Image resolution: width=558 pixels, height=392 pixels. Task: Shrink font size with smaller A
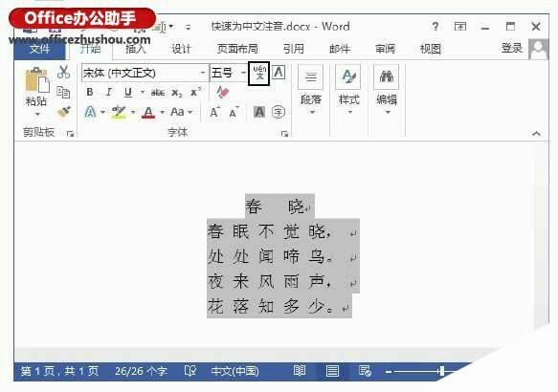[234, 113]
